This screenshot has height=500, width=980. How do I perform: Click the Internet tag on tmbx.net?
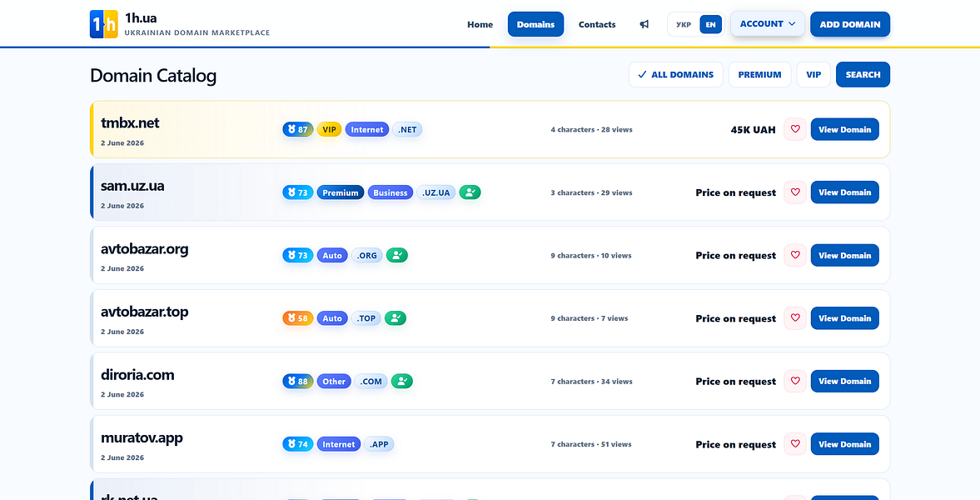[x=367, y=129]
